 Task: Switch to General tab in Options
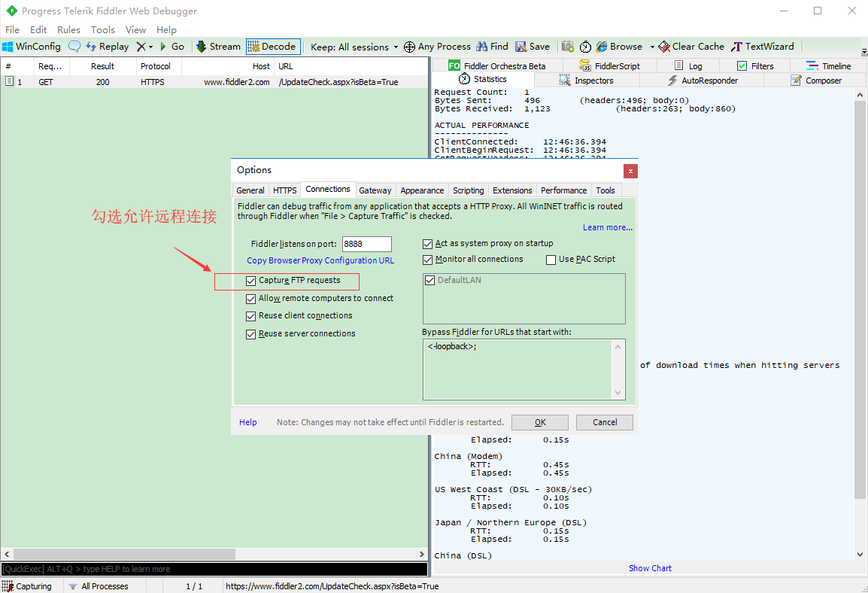click(250, 190)
